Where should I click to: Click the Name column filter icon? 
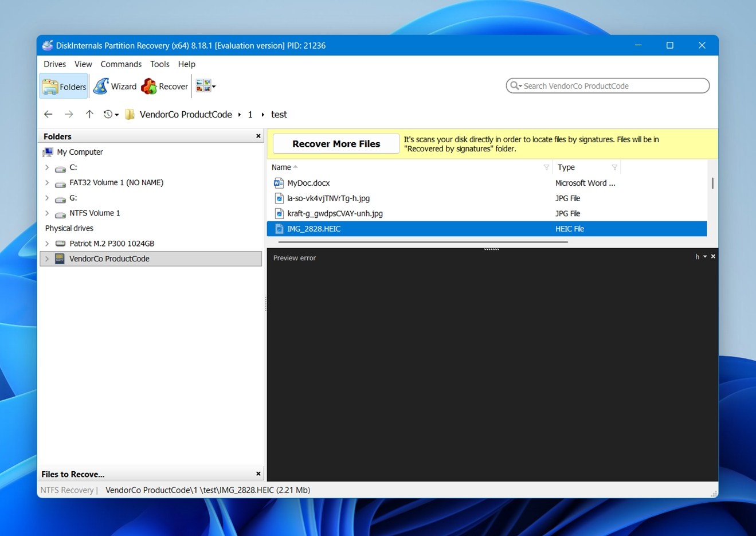(x=546, y=167)
